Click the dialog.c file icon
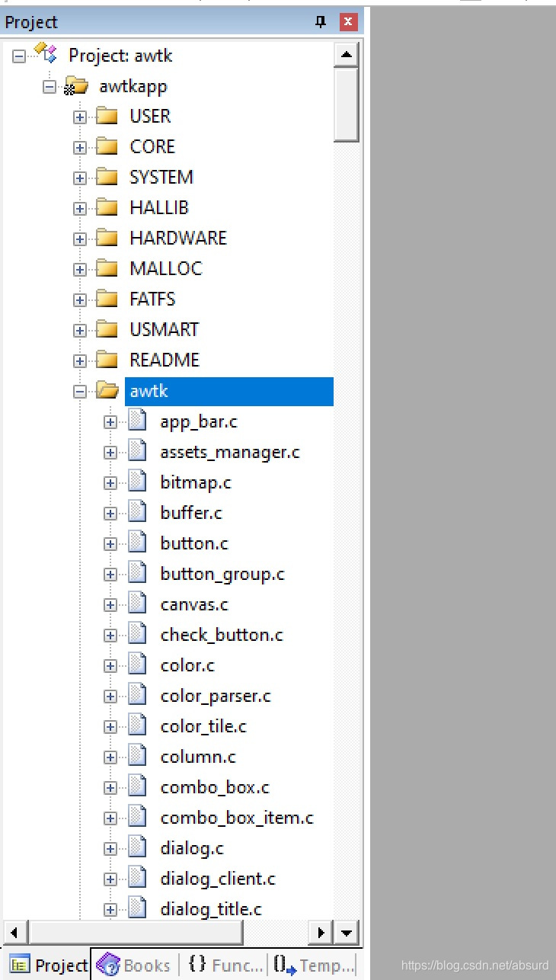 point(137,847)
